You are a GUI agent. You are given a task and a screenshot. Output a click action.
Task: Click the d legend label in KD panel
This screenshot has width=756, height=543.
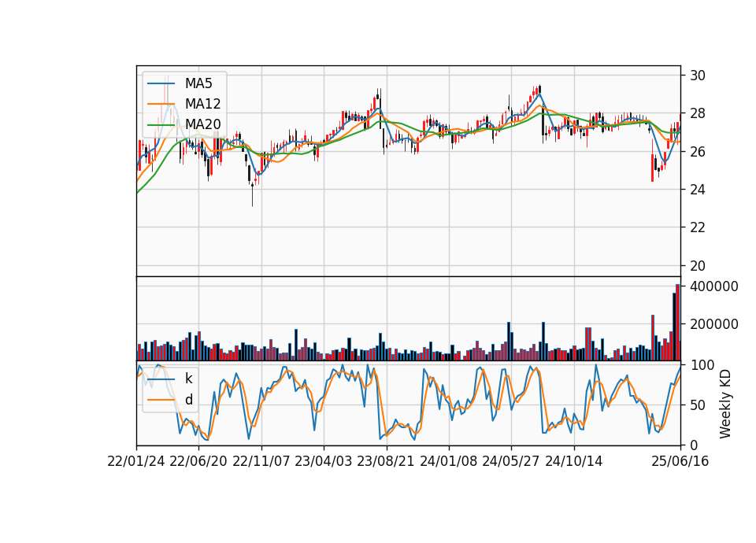pyautogui.click(x=189, y=400)
